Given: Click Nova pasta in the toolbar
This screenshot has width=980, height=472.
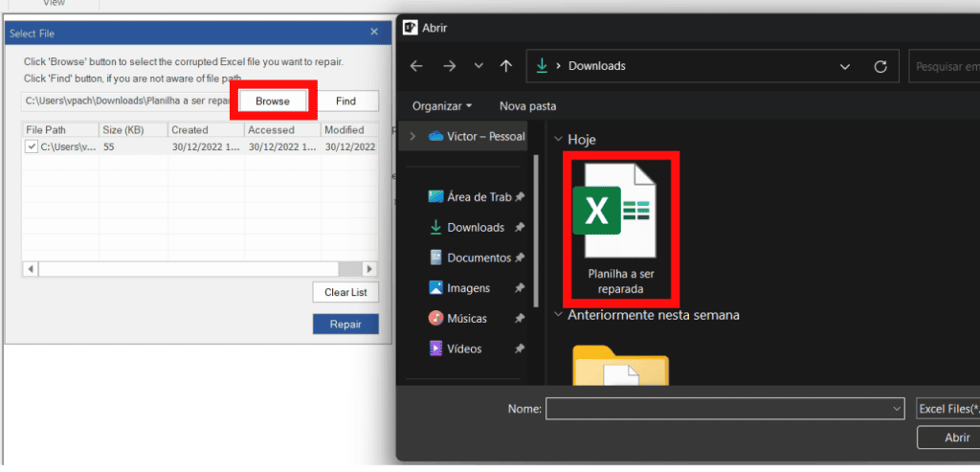Looking at the screenshot, I should click(527, 105).
